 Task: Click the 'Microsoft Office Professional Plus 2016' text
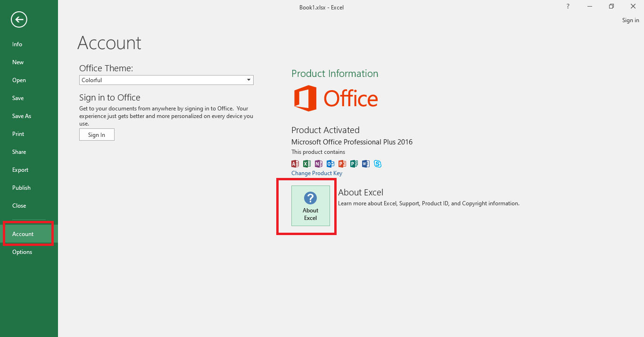[x=352, y=142]
